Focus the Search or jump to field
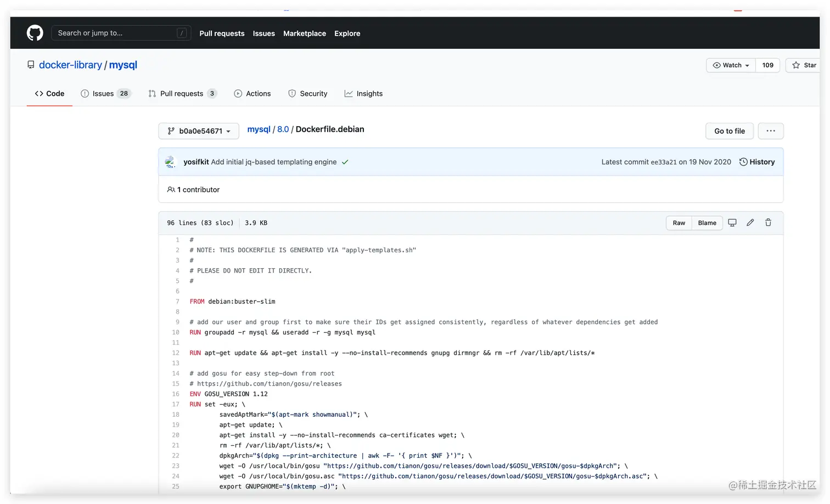The image size is (830, 504). 121,33
